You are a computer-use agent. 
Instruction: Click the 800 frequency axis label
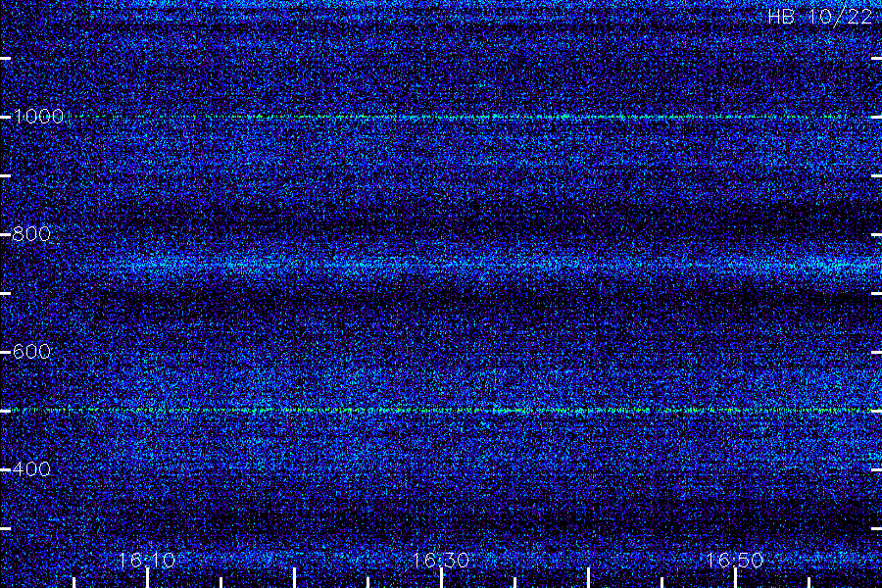pos(31,234)
